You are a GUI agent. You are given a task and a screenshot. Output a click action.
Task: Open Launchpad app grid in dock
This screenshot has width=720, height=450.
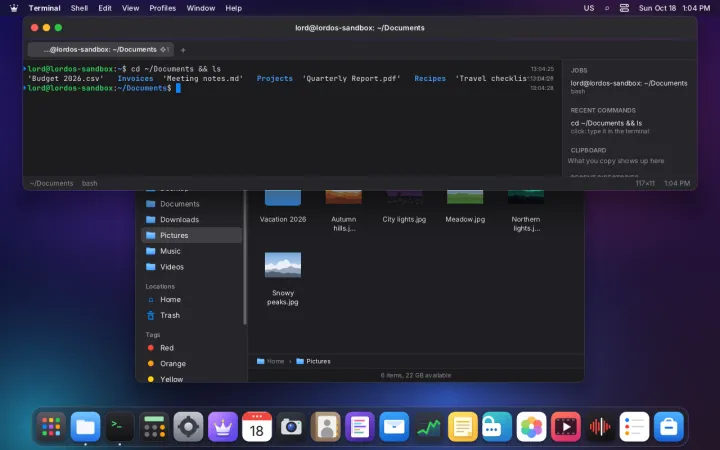point(51,427)
